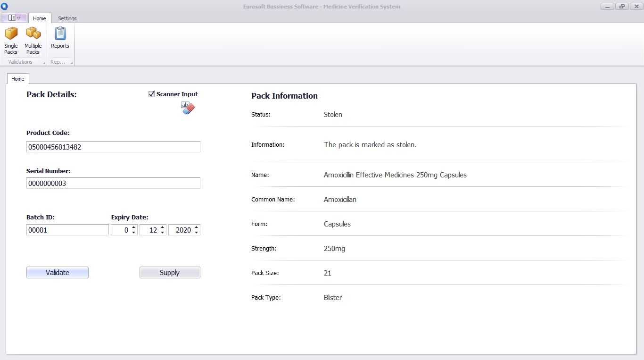Click the clear fields eraser icon
Screen dimensions: 644x360
188,108
